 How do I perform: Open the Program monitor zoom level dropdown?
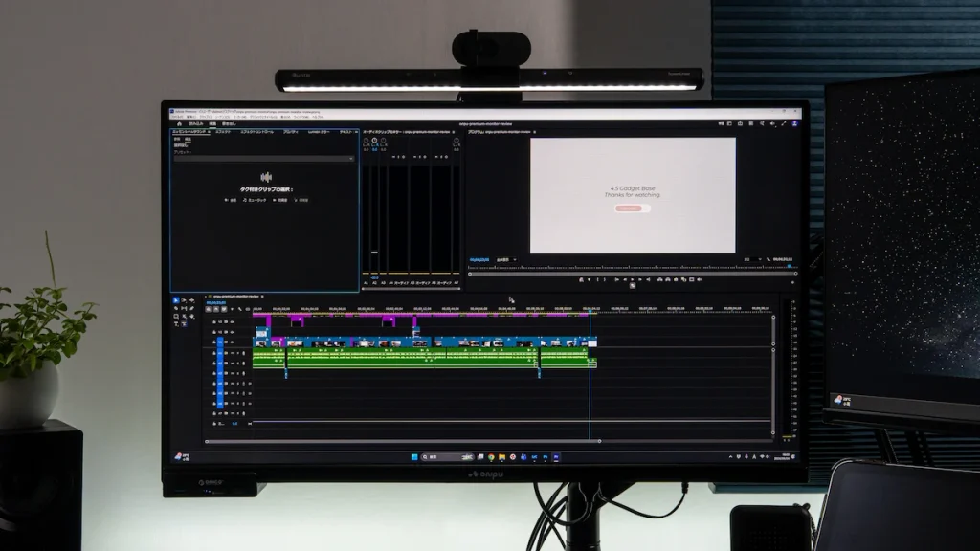pos(506,260)
